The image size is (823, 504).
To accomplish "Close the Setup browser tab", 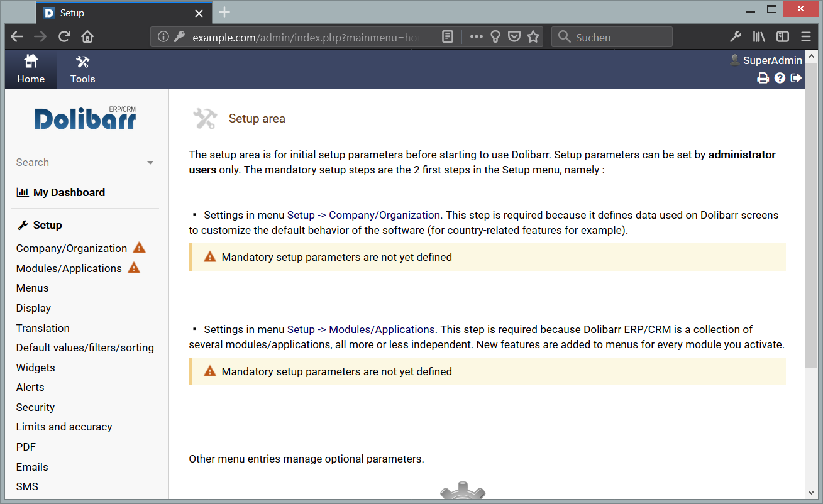I will (x=199, y=13).
